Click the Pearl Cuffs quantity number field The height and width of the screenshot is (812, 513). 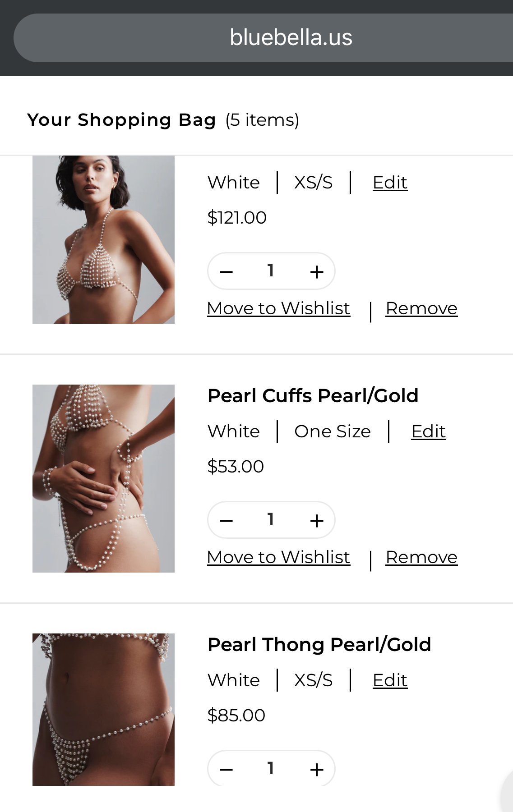(x=271, y=519)
